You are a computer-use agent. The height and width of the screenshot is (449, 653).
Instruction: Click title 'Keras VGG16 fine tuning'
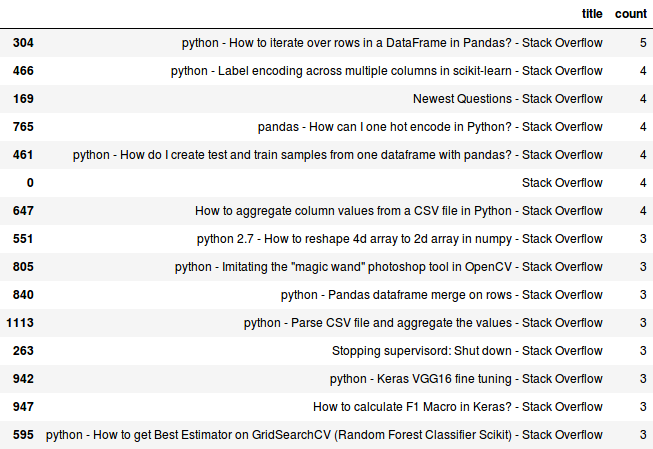coord(466,379)
